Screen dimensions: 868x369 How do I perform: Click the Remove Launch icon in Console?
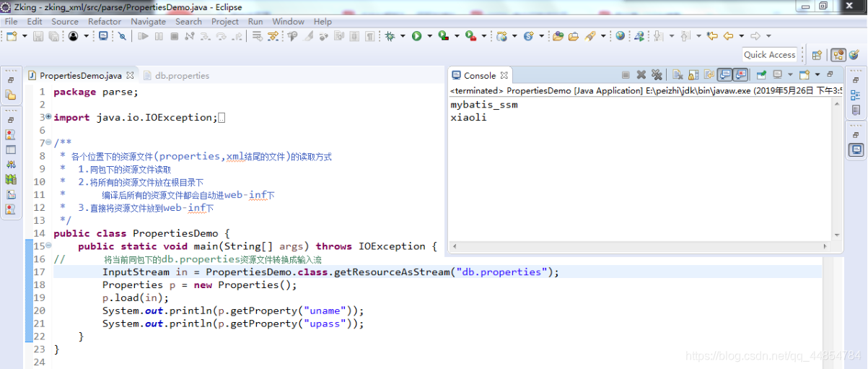640,74
